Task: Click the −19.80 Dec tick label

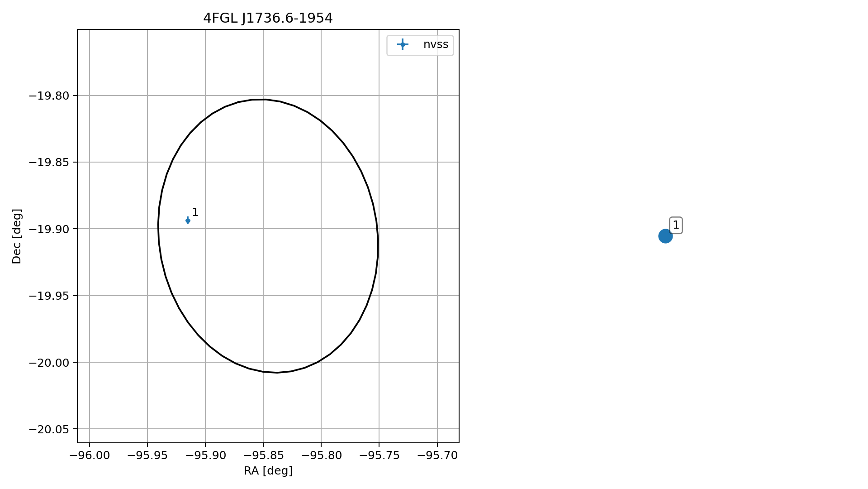Action: click(49, 96)
